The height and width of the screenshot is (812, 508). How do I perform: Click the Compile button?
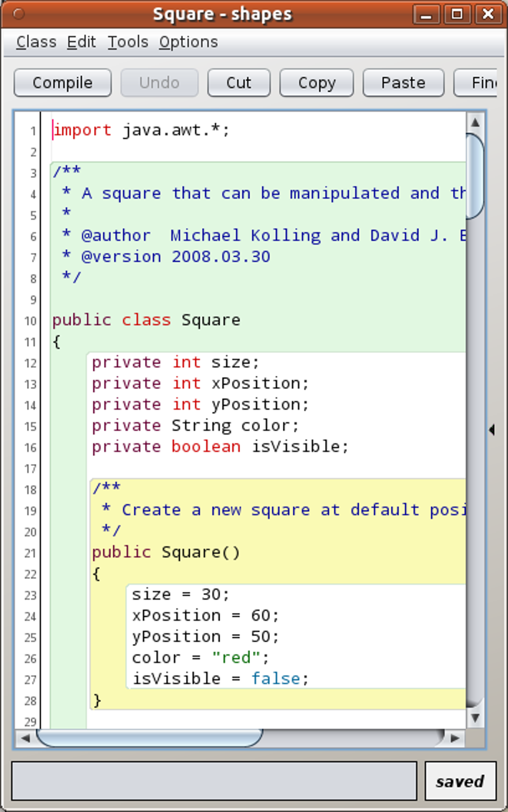[x=62, y=83]
